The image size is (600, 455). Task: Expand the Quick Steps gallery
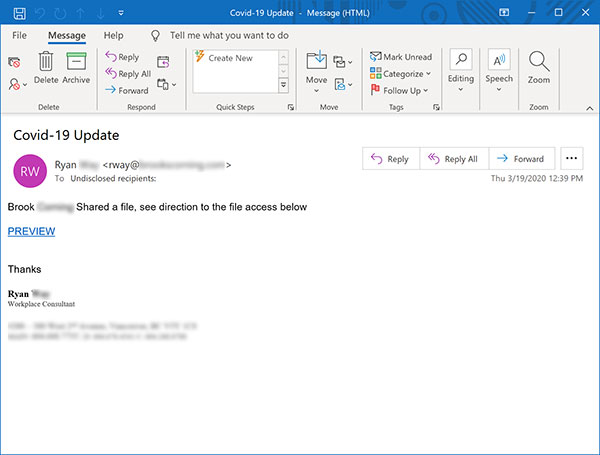(284, 85)
